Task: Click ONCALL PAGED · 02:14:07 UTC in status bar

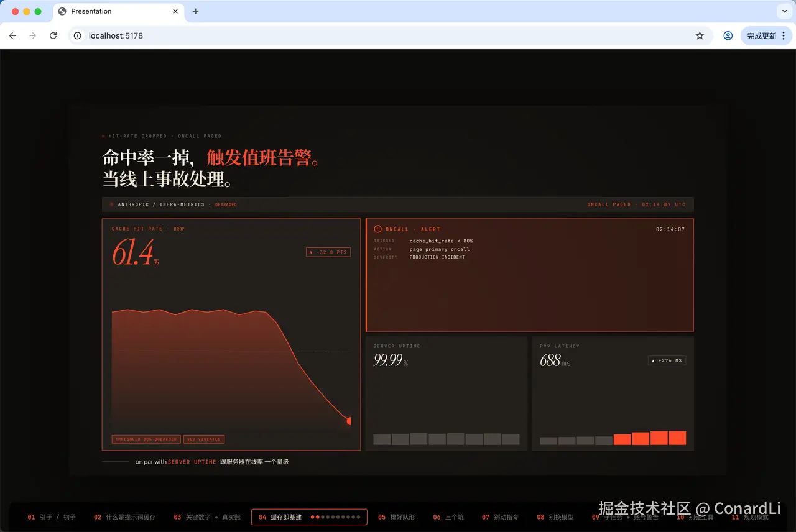Action: pyautogui.click(x=636, y=204)
